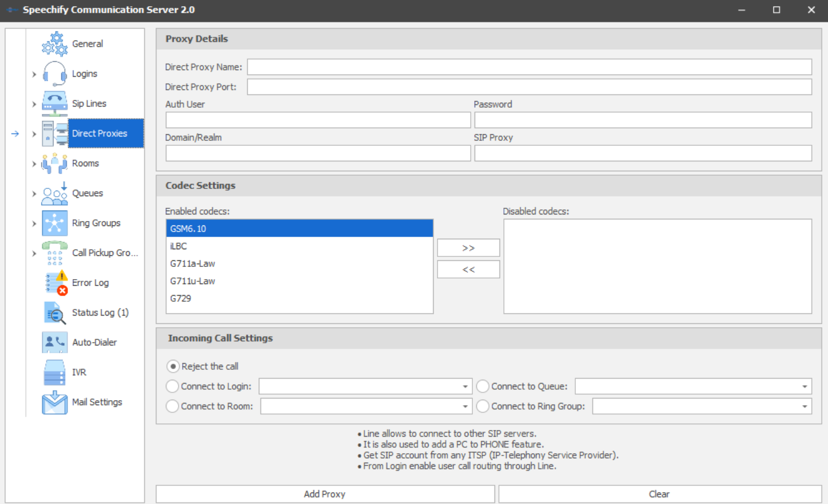Maximize the Speechify window
Viewport: 828px width, 504px height.
click(x=777, y=10)
